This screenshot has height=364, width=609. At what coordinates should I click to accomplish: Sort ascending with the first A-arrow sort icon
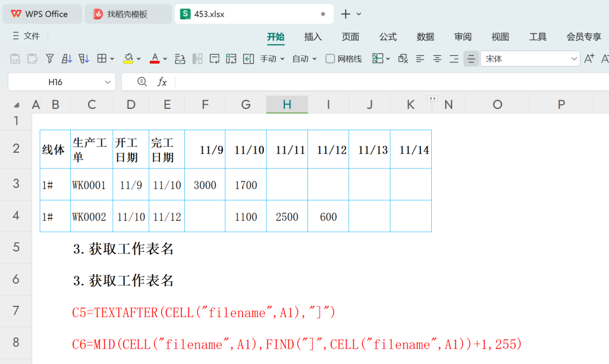(x=67, y=59)
